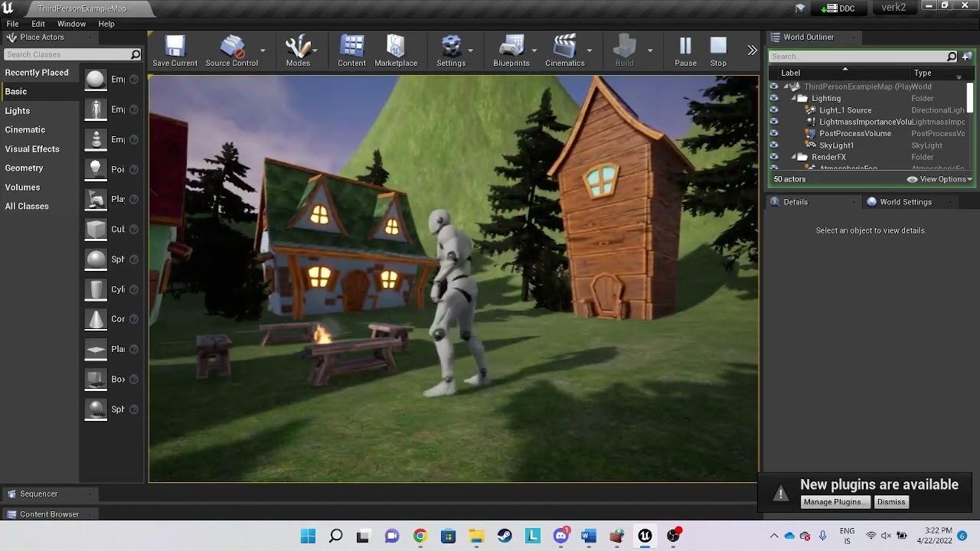The width and height of the screenshot is (980, 551).
Task: Switch to the World Settings tab
Action: pos(905,202)
